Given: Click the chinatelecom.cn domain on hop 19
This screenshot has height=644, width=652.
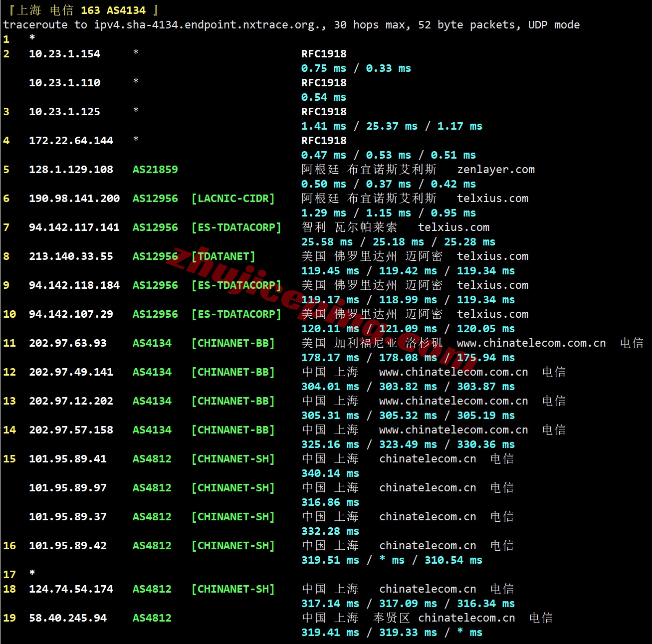Looking at the screenshot, I should pos(466,618).
